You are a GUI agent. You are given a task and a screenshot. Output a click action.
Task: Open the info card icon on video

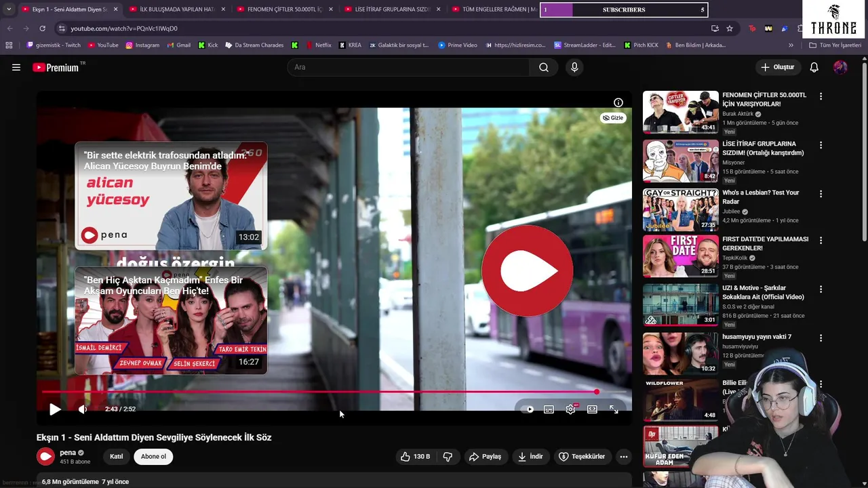point(618,102)
